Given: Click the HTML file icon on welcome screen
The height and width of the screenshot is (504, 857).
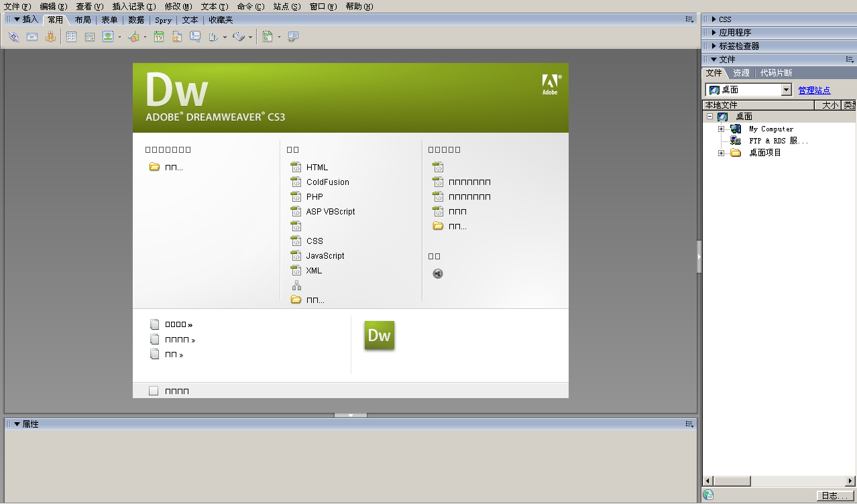Looking at the screenshot, I should tap(296, 167).
